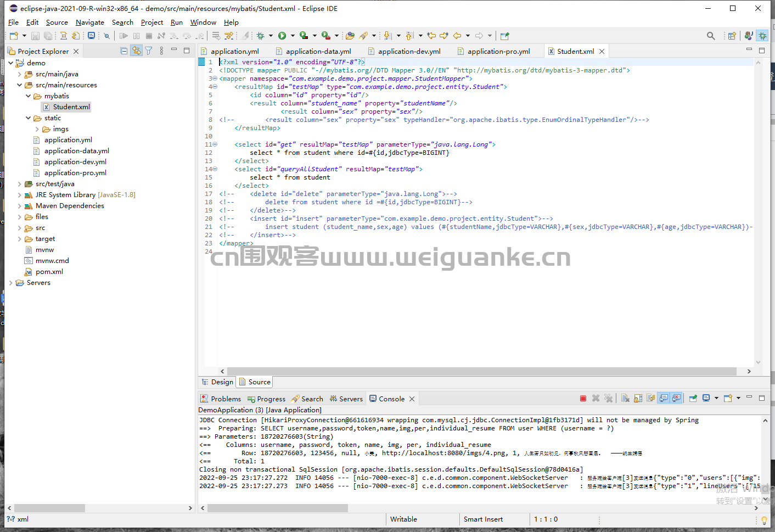Click the Smart Insert status bar field

tap(483, 519)
